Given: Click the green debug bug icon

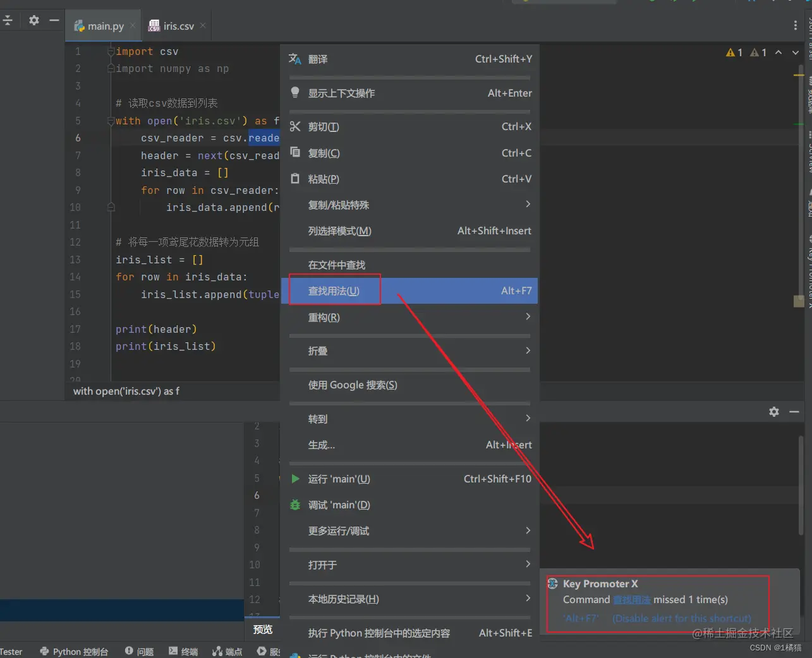Looking at the screenshot, I should click(295, 505).
